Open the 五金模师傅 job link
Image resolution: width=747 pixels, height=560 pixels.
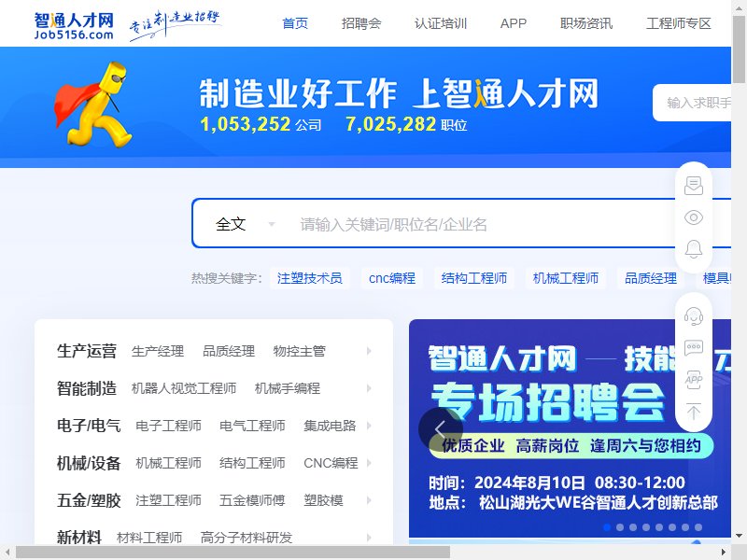(252, 500)
